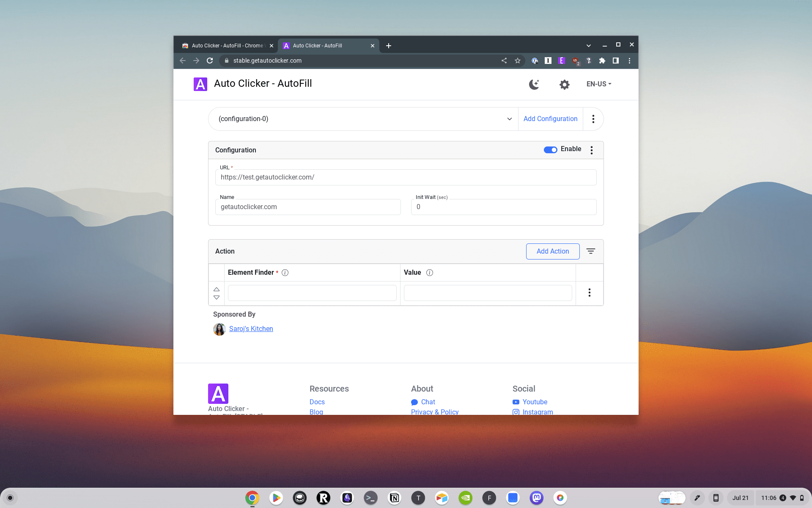Open uBlock Origin extension icon
Image resolution: width=812 pixels, height=508 pixels.
point(576,61)
